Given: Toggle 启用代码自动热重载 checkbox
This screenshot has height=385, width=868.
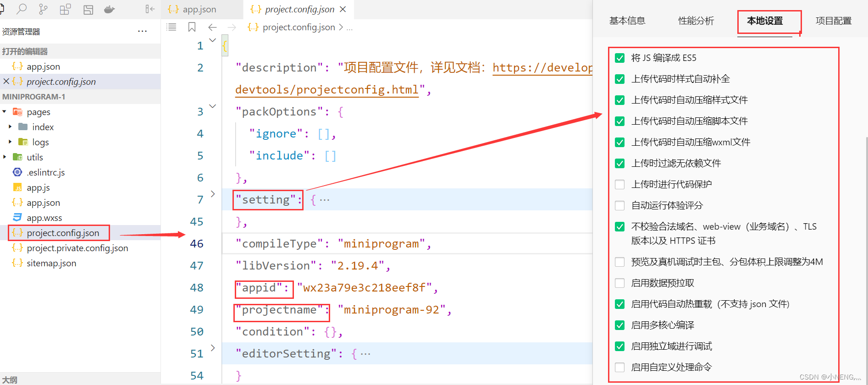Looking at the screenshot, I should [x=619, y=304].
